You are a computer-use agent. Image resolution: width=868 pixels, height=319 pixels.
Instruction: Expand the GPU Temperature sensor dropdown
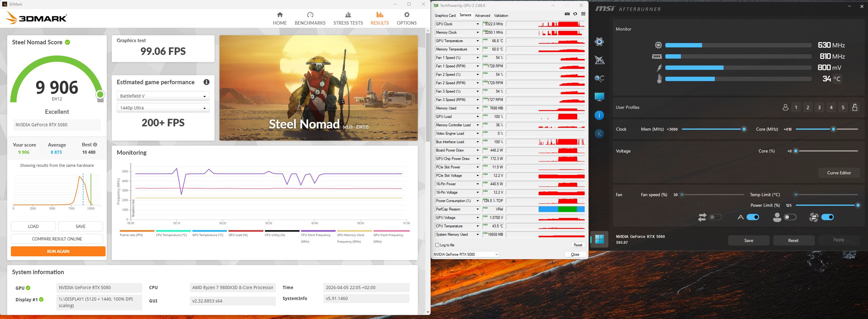tap(478, 41)
